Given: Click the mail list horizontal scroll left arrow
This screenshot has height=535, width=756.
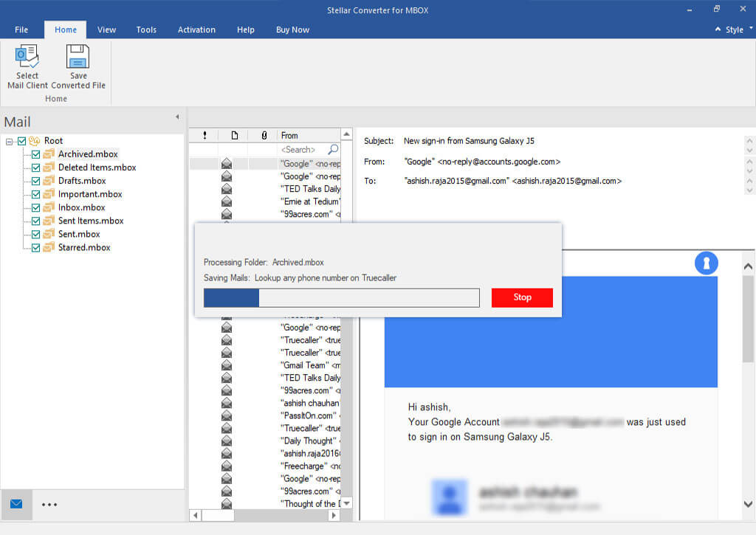Looking at the screenshot, I should pyautogui.click(x=195, y=515).
